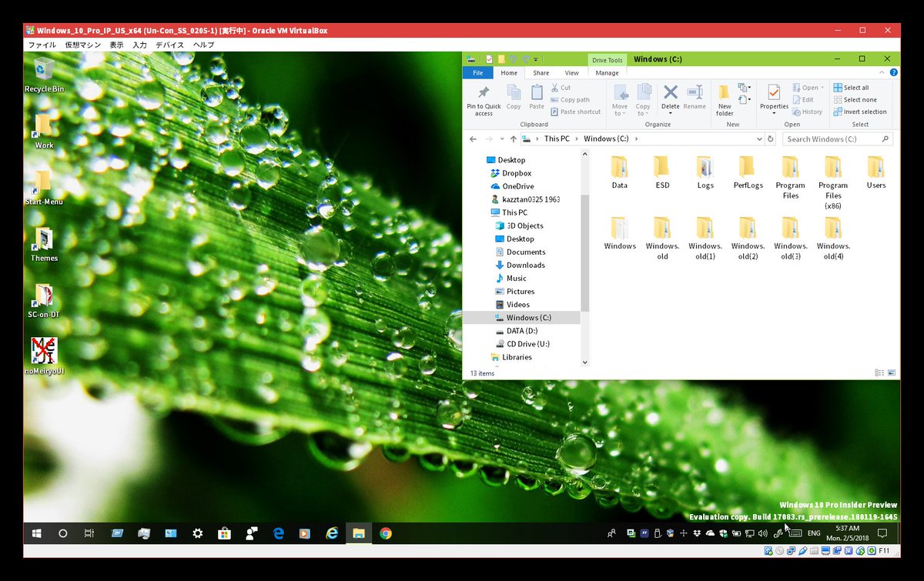This screenshot has width=924, height=581.
Task: Open Task View on taskbar
Action: coord(89,533)
